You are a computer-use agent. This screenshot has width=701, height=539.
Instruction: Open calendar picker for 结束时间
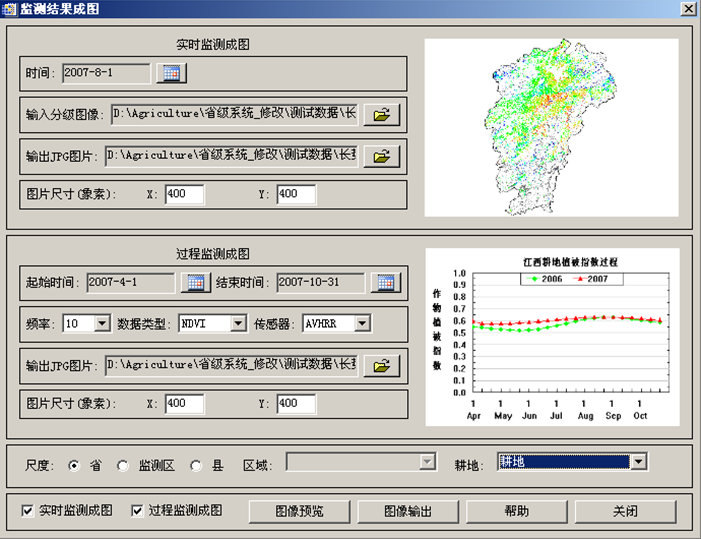click(x=386, y=282)
